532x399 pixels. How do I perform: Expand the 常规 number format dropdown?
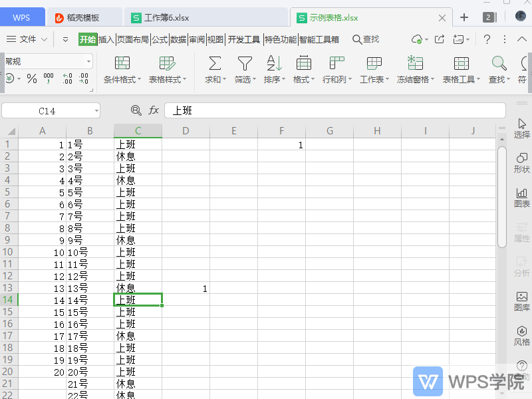coord(88,61)
